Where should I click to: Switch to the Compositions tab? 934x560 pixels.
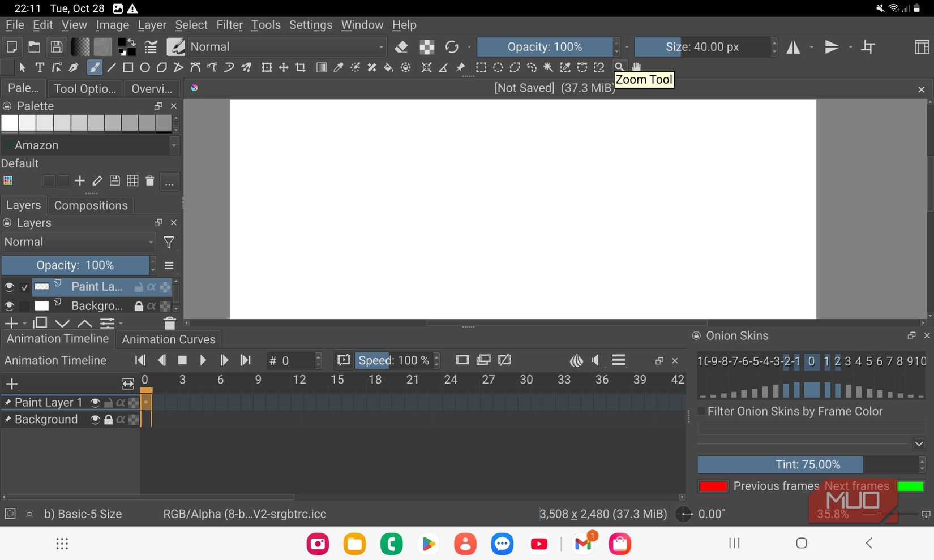click(x=91, y=205)
